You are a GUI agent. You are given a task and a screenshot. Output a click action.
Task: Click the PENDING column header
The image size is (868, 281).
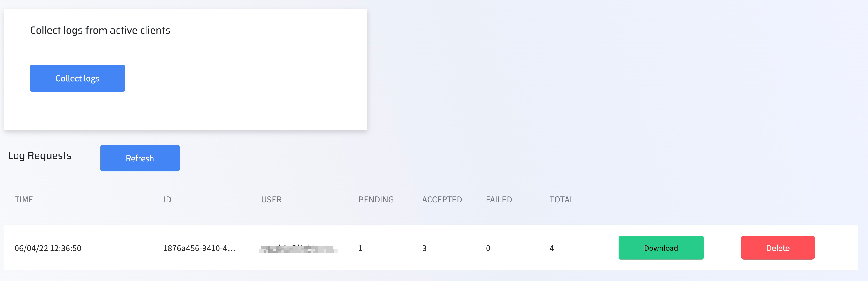coord(376,200)
